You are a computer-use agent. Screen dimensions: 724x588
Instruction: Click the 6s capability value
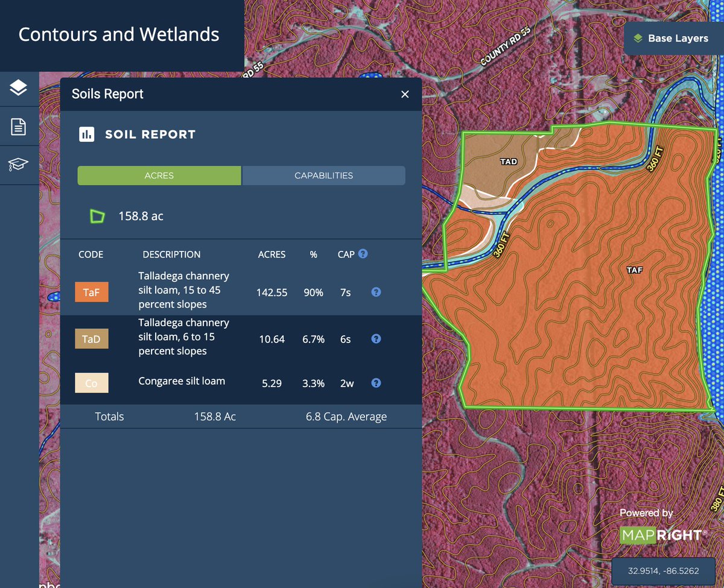point(345,340)
